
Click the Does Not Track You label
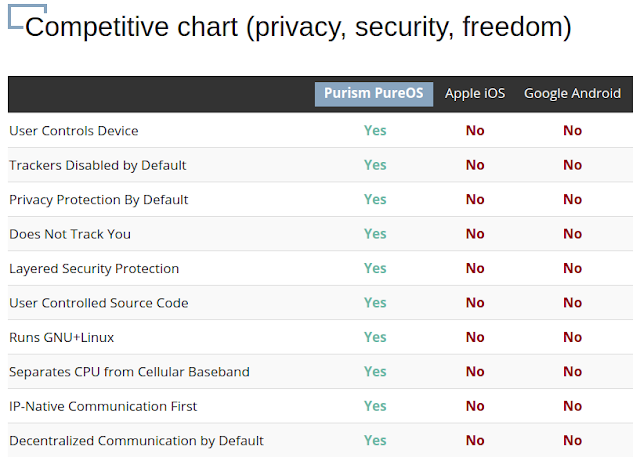tap(70, 234)
